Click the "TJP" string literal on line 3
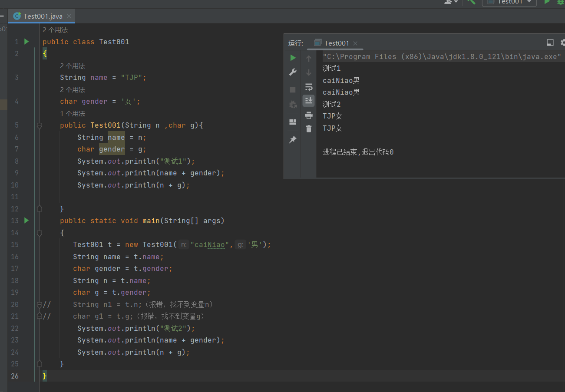 coord(132,77)
